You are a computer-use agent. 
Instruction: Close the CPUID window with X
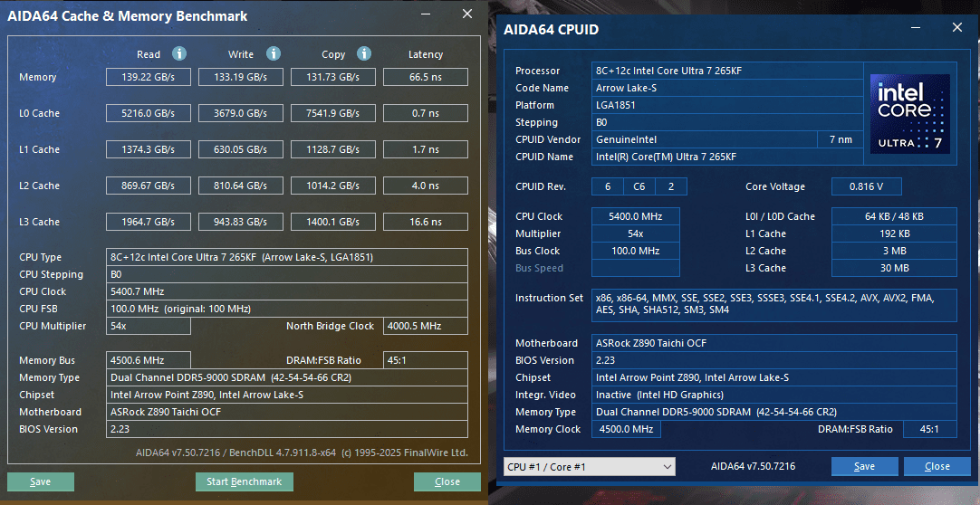[x=956, y=27]
